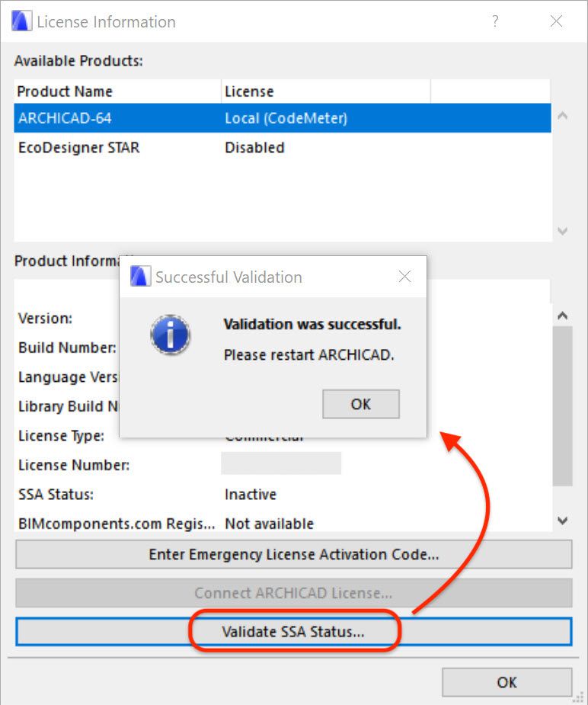
Task: Click the blanked License Number value field
Action: click(x=281, y=463)
